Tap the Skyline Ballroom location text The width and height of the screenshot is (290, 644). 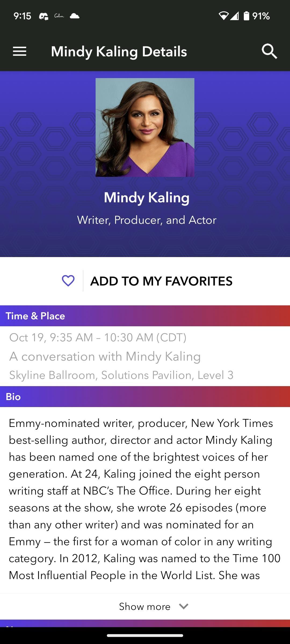(x=121, y=375)
